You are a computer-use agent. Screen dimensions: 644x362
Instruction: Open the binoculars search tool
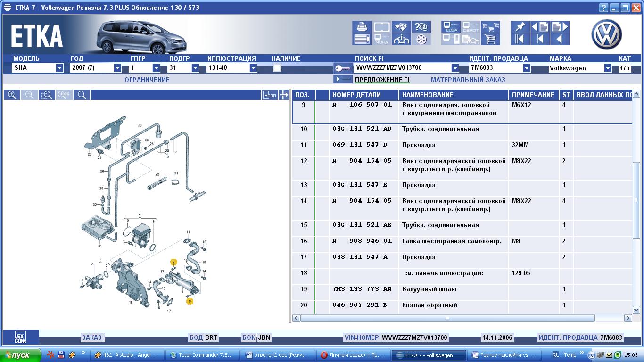coord(401,27)
